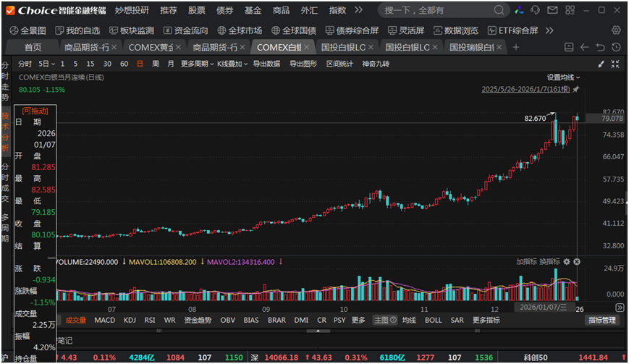Screen dimensions: 629x364
Task: Expand the 设置均线 dropdown
Action: pos(563,77)
